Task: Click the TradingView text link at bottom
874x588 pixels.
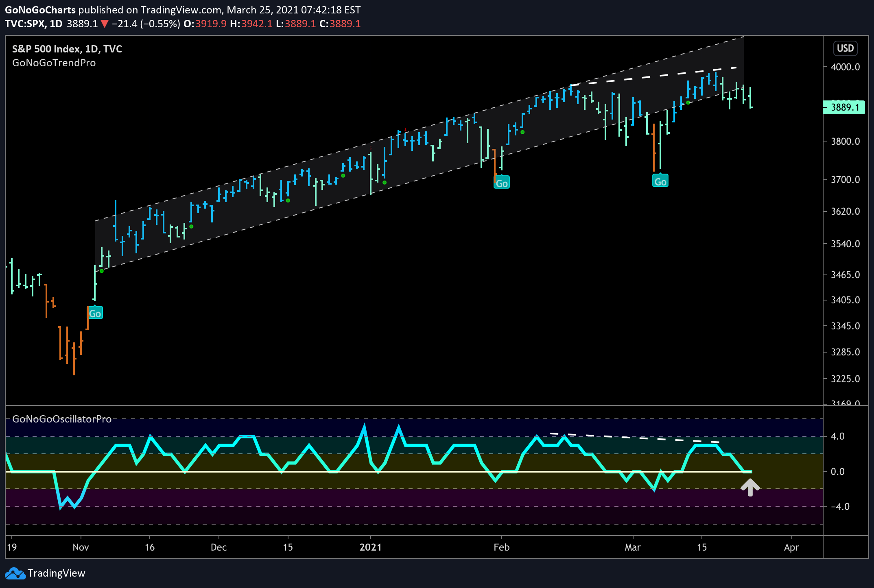Action: pos(57,573)
